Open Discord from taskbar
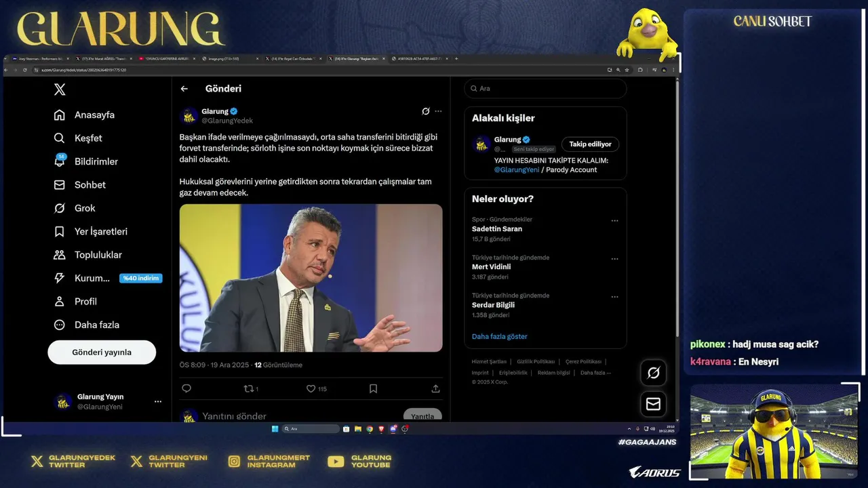Viewport: 868px width, 488px height. (393, 429)
